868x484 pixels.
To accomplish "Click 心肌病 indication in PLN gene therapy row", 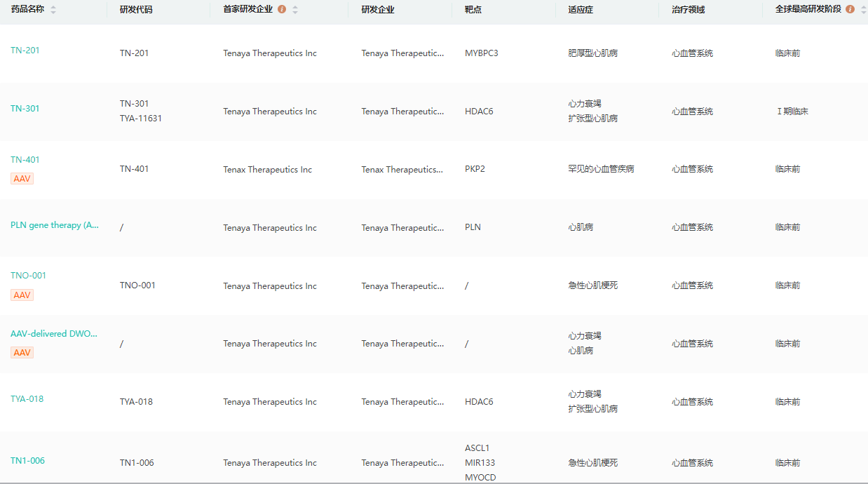I will click(581, 227).
